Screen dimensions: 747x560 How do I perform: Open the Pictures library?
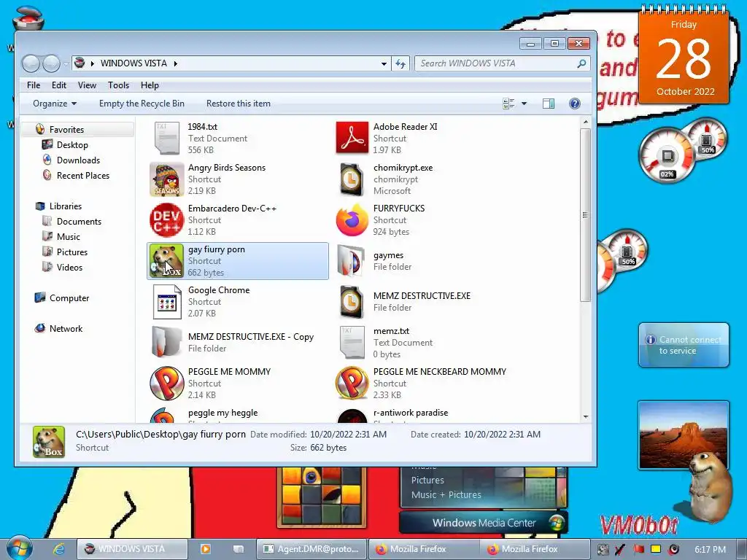[x=72, y=252]
